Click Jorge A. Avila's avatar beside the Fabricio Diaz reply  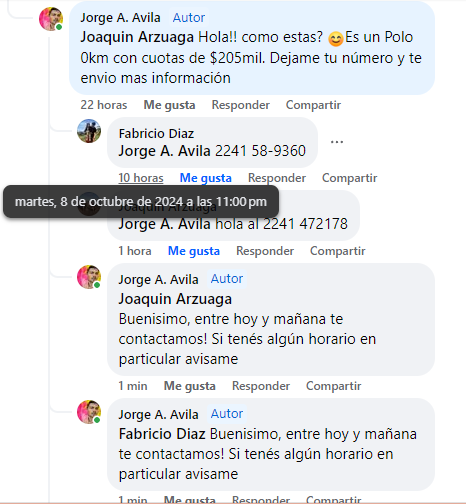pos(89,412)
